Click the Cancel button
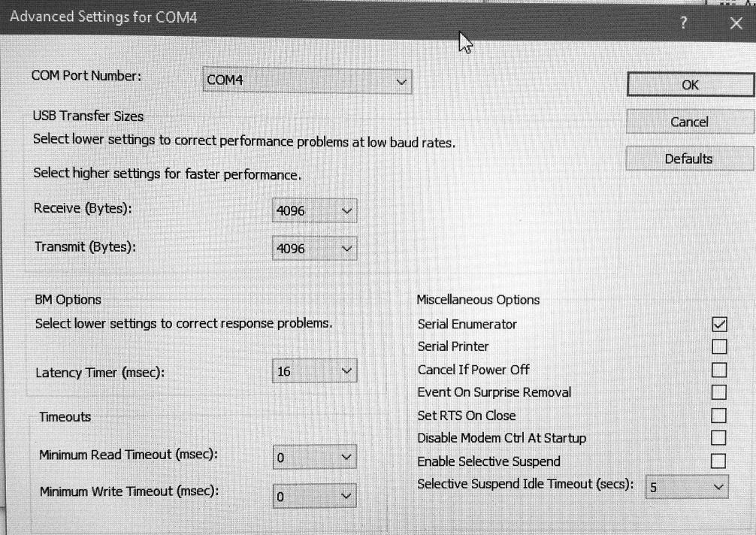 coord(689,122)
